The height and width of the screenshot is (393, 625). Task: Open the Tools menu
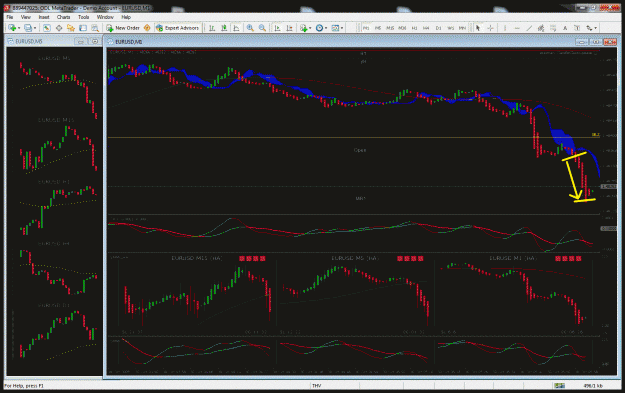click(x=83, y=17)
